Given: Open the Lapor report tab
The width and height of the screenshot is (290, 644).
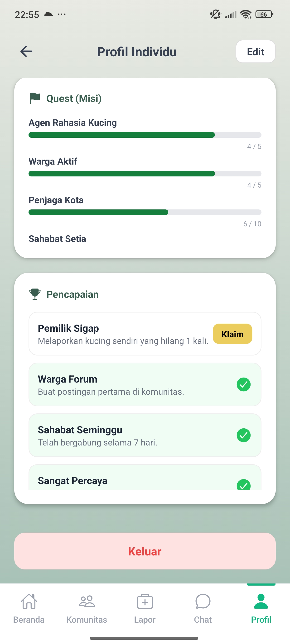Looking at the screenshot, I should (x=145, y=608).
